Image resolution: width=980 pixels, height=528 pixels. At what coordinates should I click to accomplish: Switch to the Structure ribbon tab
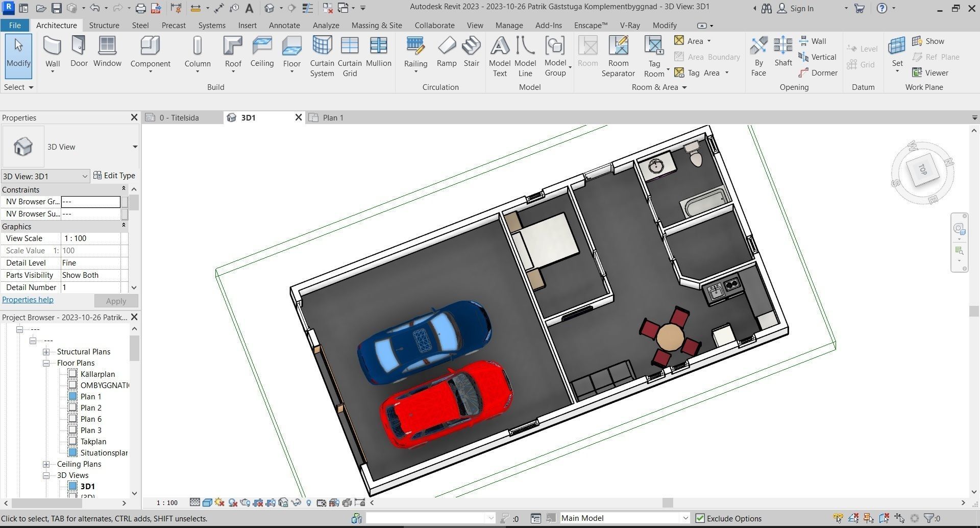[x=104, y=25]
